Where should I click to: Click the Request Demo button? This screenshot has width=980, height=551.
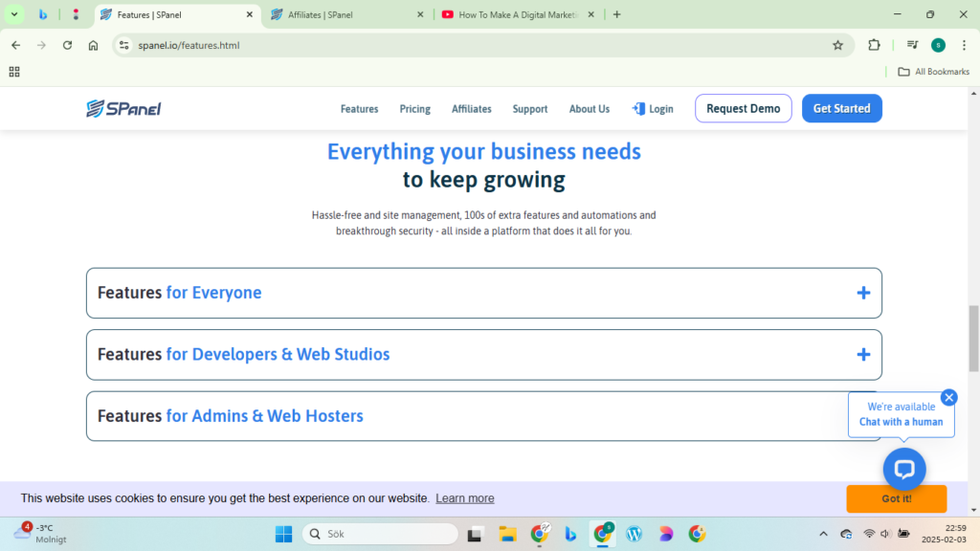(743, 108)
